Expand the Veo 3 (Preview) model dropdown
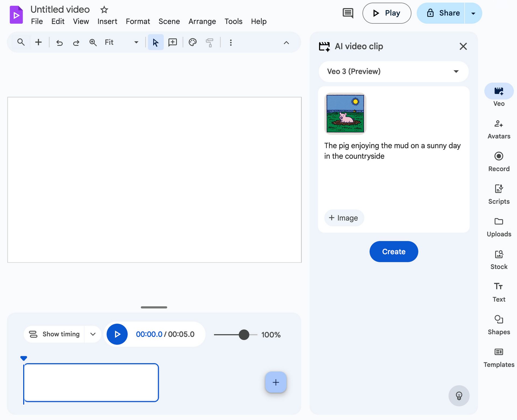 (456, 71)
